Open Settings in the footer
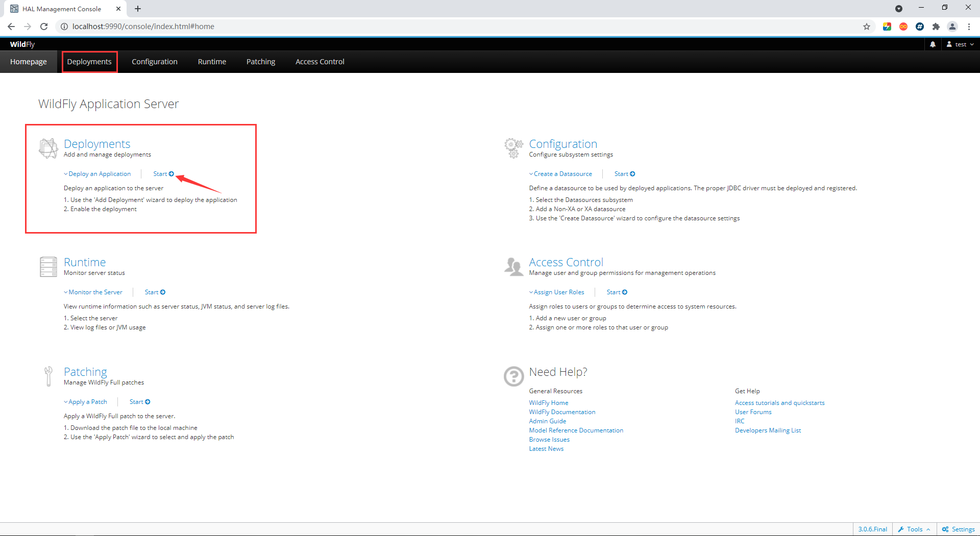 click(x=959, y=529)
